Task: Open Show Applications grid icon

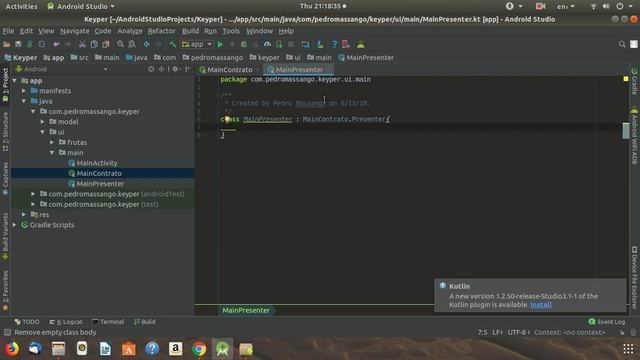Action: tap(628, 349)
